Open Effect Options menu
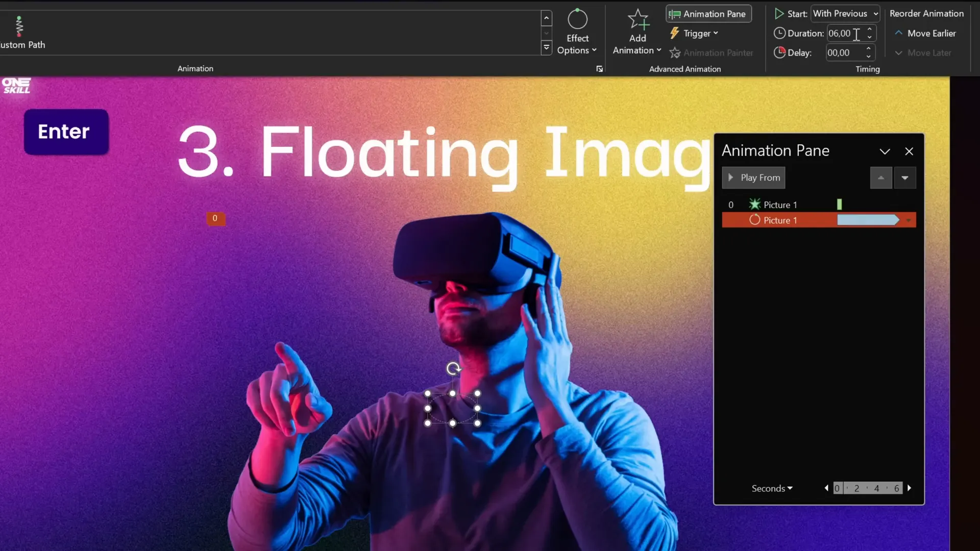Image resolution: width=980 pixels, height=551 pixels. 577,32
